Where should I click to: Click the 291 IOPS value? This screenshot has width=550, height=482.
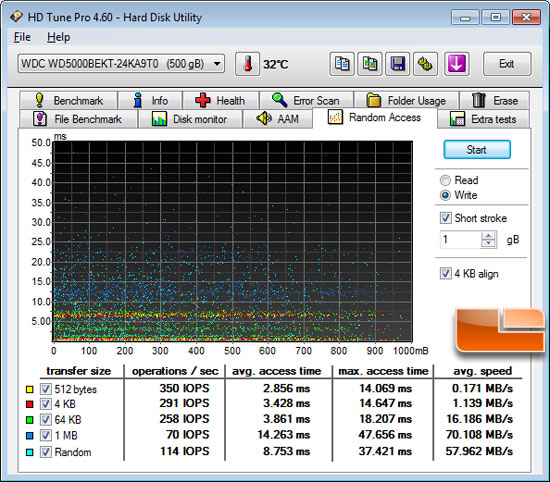[x=185, y=403]
